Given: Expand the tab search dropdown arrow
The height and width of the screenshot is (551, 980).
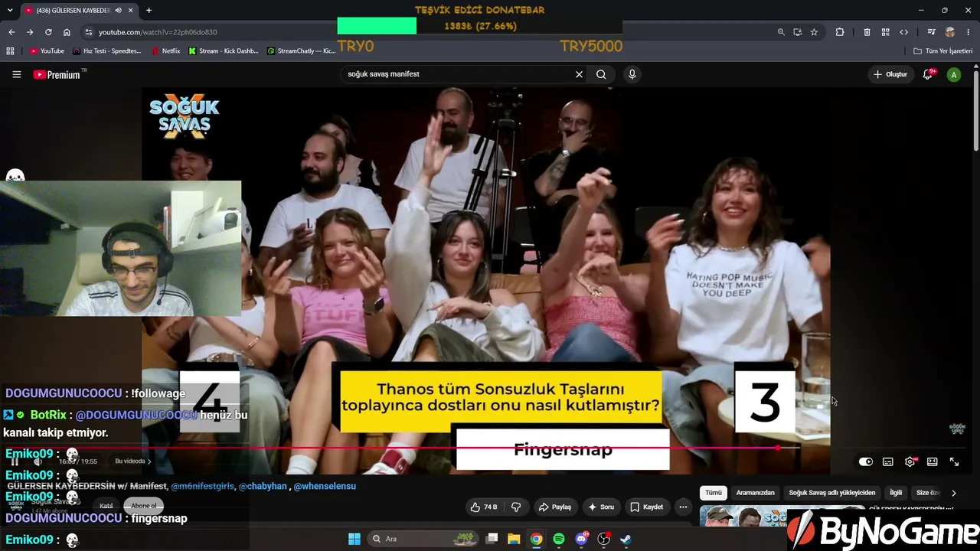Looking at the screenshot, I should 10,10.
